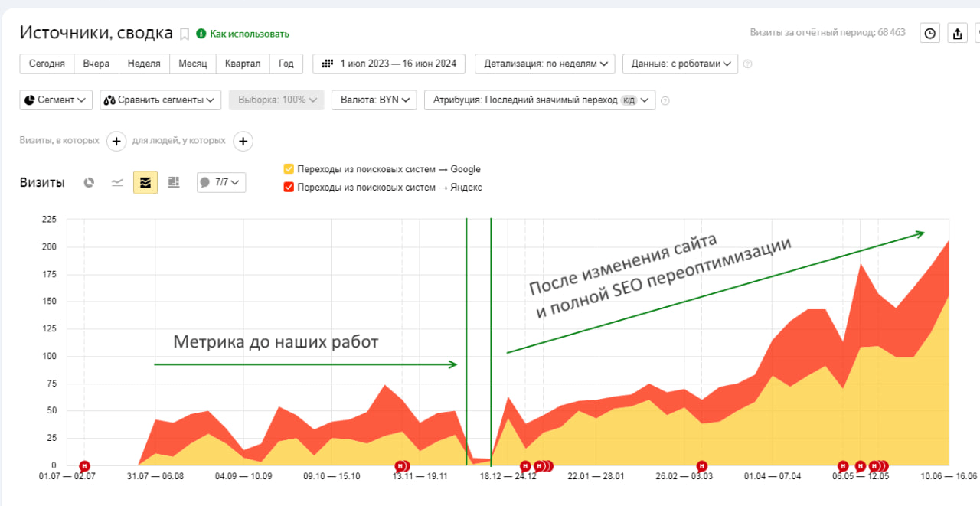Uncheck the Яндекс search traffic checkbox
Viewport: 980px width, 506px height.
point(289,187)
